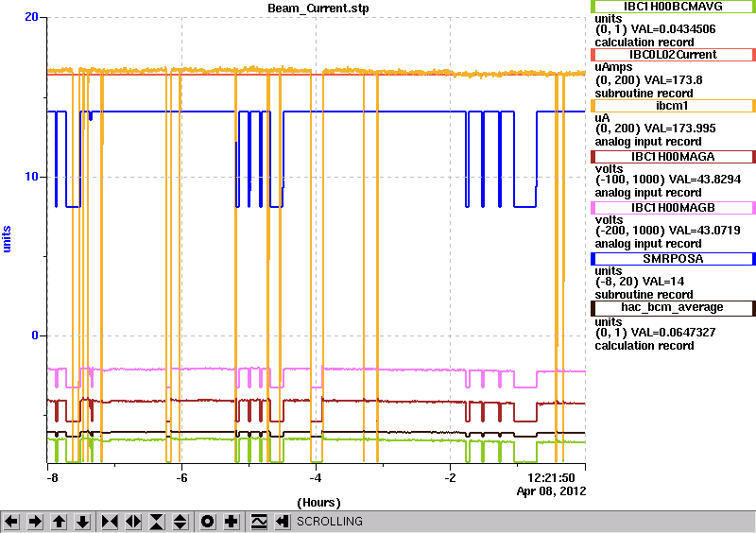
Task: Click the x-axis tick label -8
Action: (52, 478)
